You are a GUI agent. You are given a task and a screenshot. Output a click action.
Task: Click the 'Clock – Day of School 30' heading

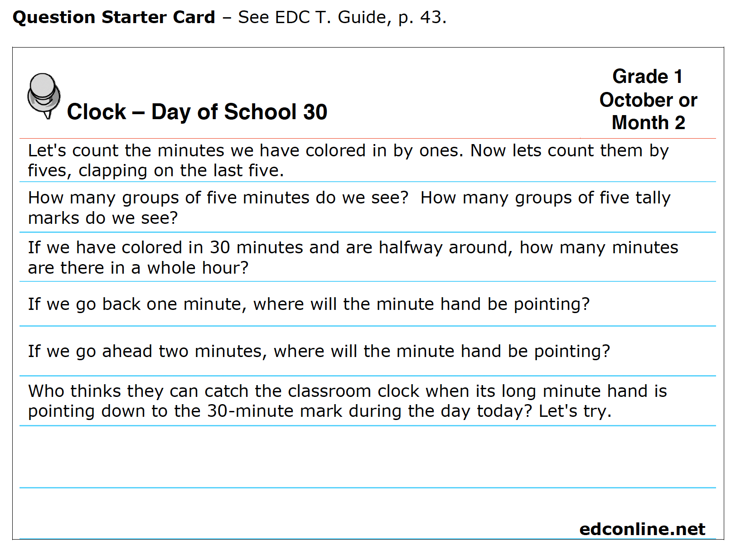[197, 112]
